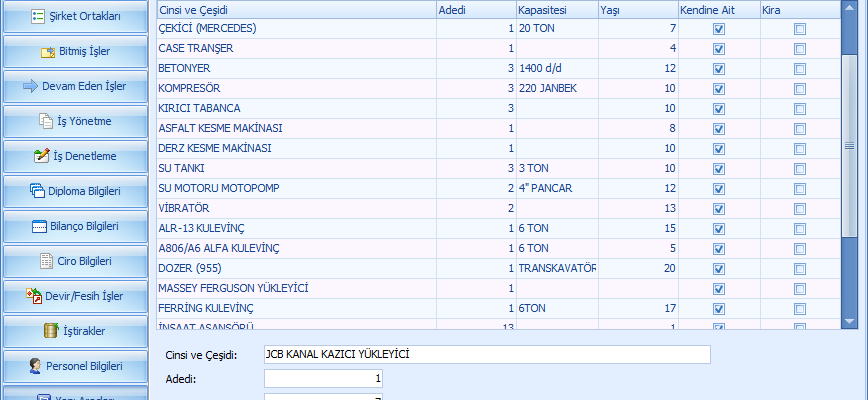
Task: Open Bitmiş İşler via its icon
Action: (x=49, y=52)
